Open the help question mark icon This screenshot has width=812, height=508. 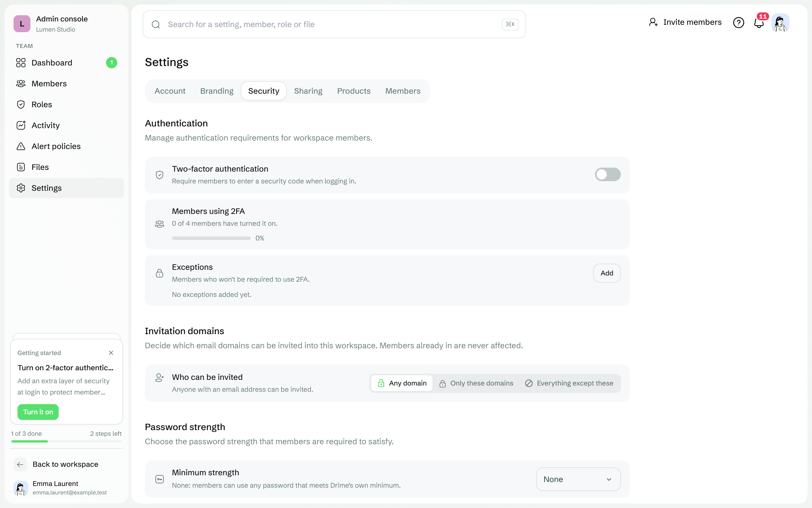[x=738, y=23]
